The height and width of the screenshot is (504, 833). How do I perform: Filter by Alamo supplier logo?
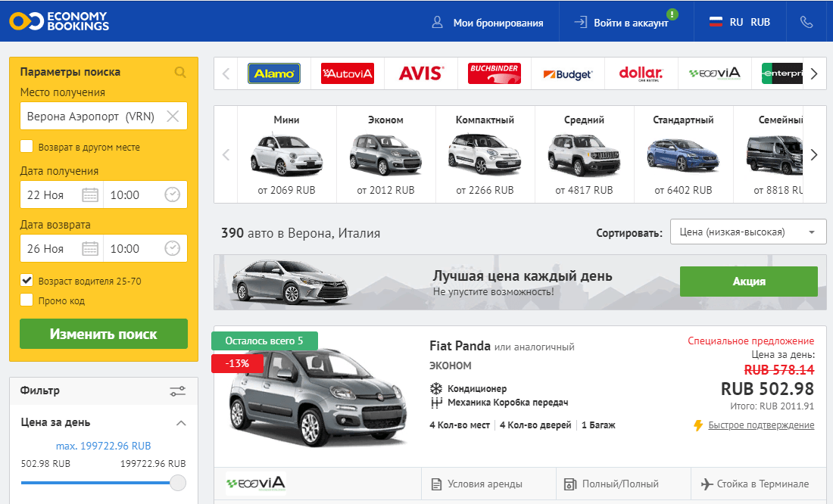(x=274, y=73)
